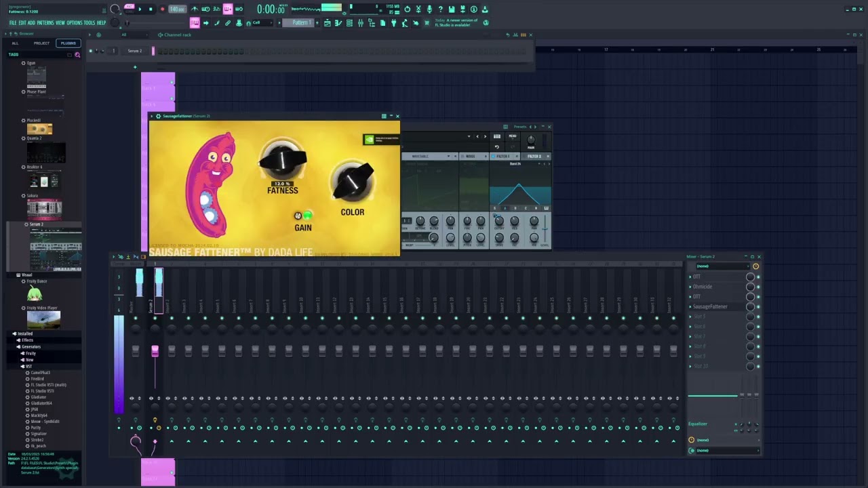Image resolution: width=868 pixels, height=488 pixels.
Task: Open the piano roll view icon
Action: (338, 22)
